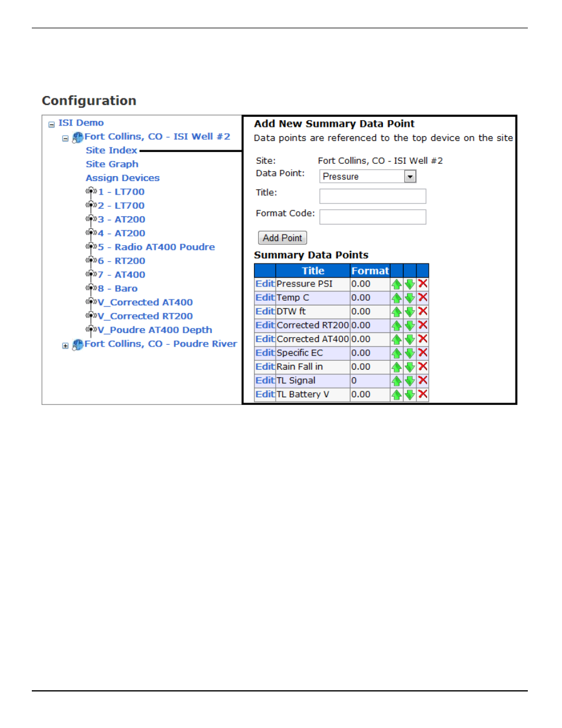
Task: Delete the Specific EC data point
Action: coord(422,353)
